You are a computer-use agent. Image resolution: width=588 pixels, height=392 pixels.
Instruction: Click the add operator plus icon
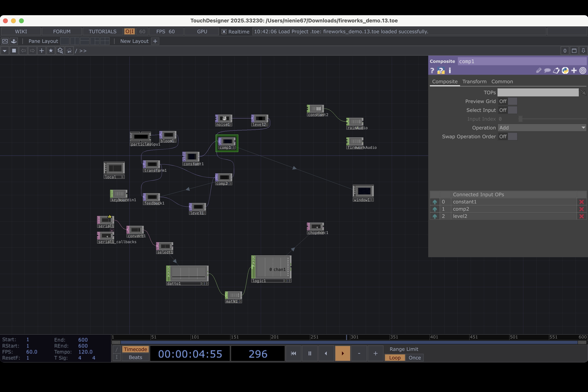(41, 51)
